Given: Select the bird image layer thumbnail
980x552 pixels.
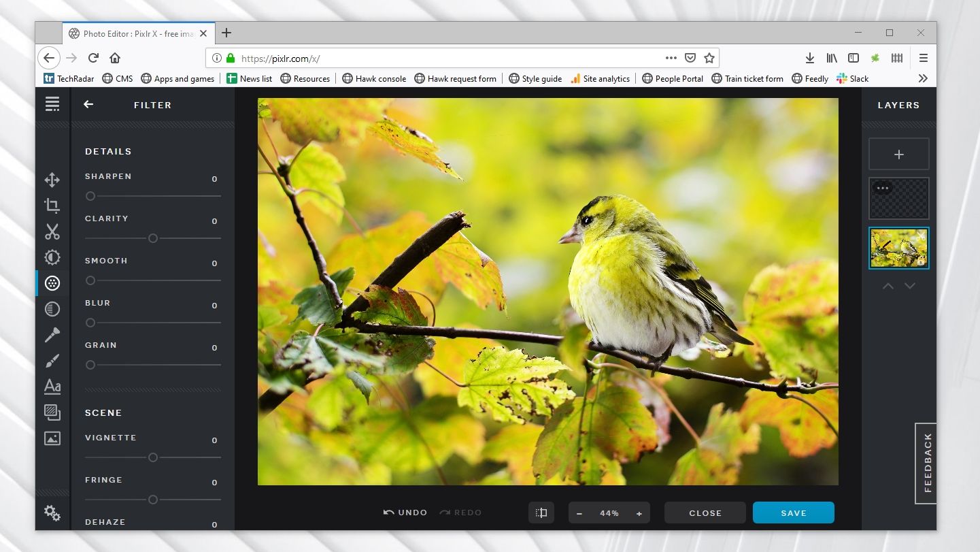Looking at the screenshot, I should point(898,247).
